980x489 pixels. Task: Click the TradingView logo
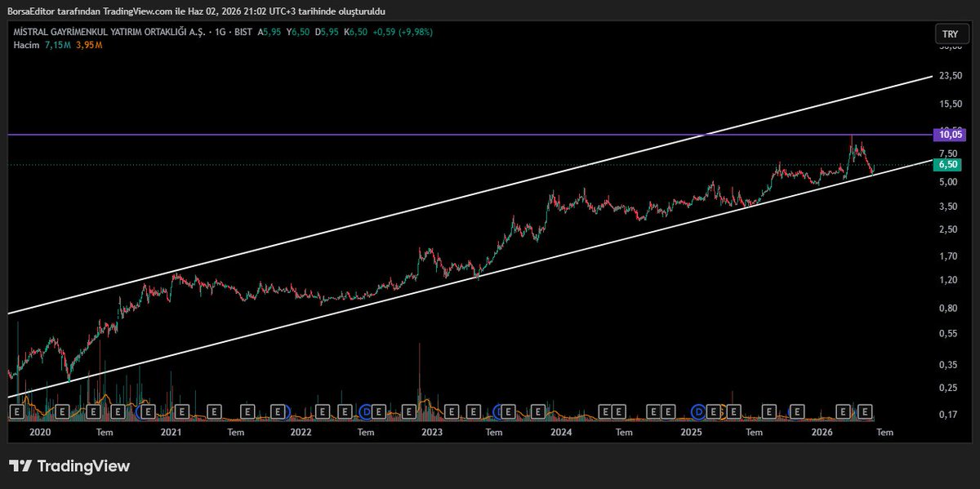coord(69,466)
